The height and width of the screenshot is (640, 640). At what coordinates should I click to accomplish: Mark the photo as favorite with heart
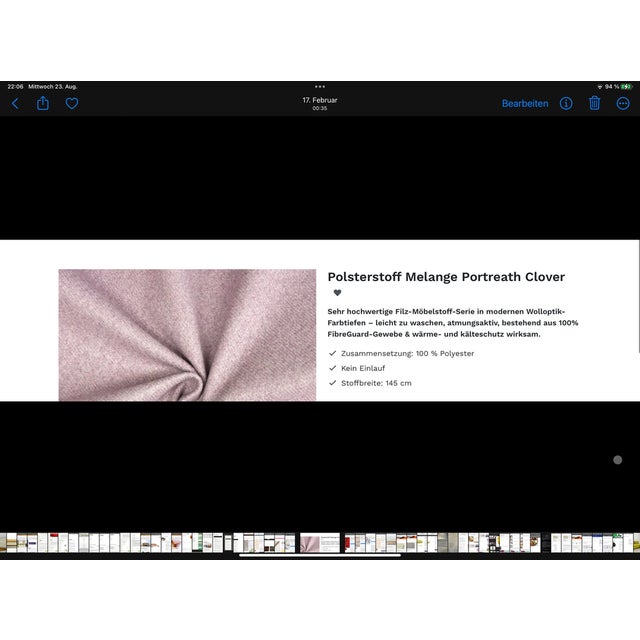click(x=72, y=103)
